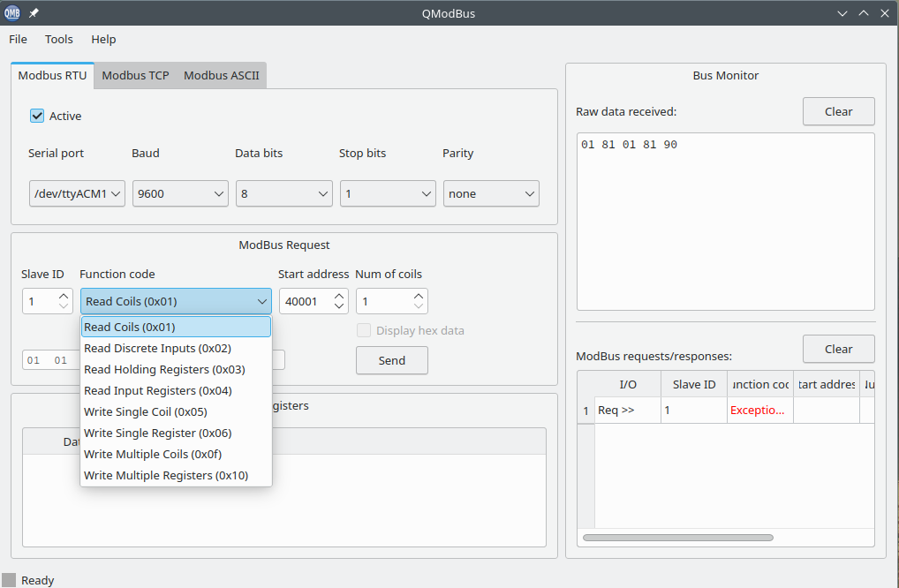The image size is (899, 588).
Task: Toggle the Display hex data checkbox
Action: (364, 330)
